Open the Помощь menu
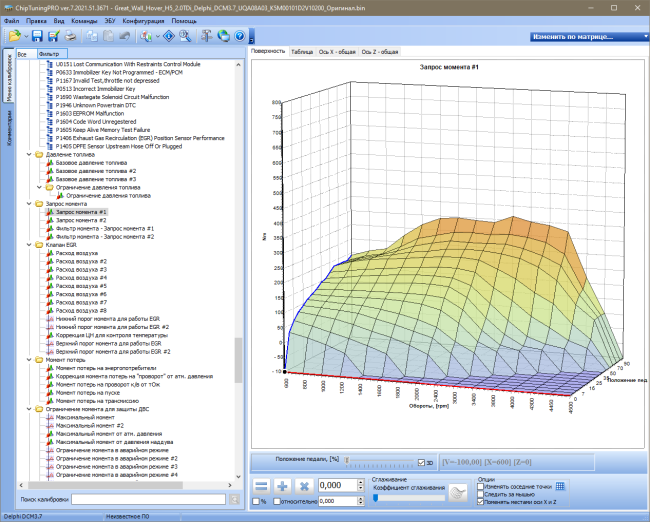Viewport: 650px width, 522px height. click(184, 21)
